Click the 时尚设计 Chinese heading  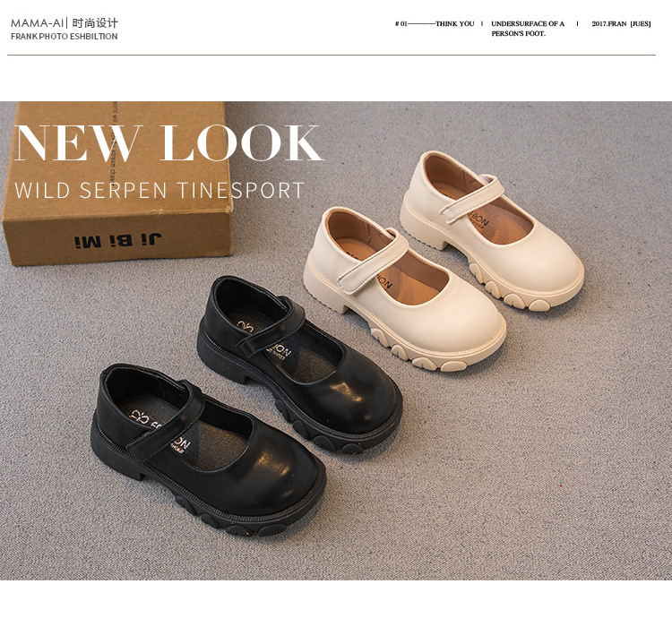click(x=95, y=23)
